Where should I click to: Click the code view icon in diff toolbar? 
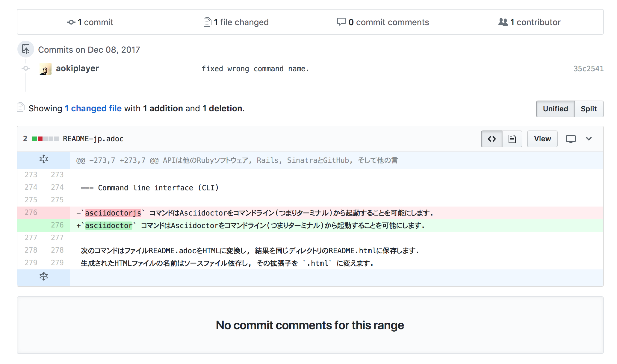coord(491,139)
